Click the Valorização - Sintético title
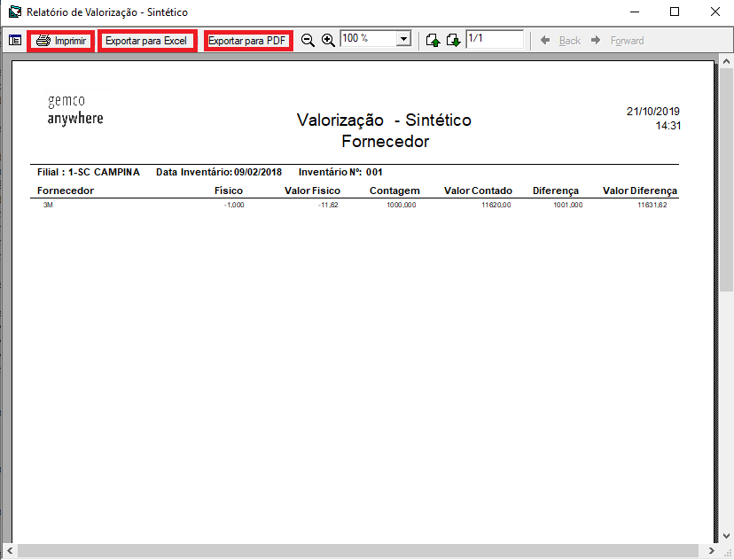734x560 pixels. pyautogui.click(x=384, y=120)
